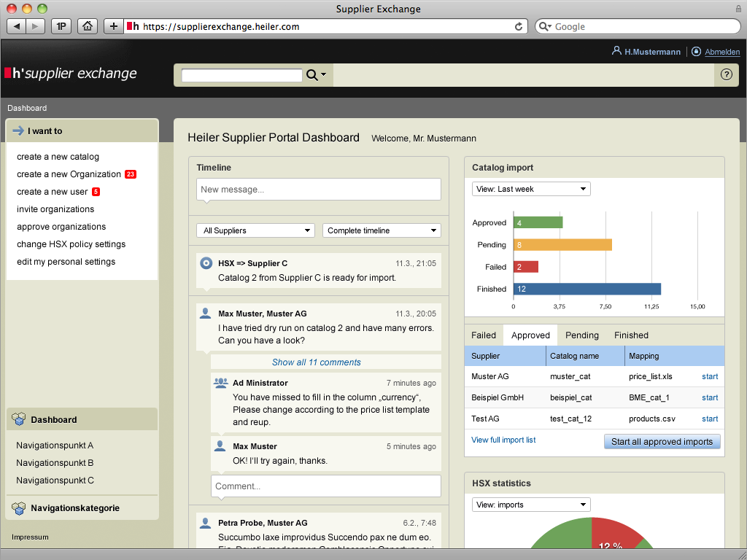
Task: Click the red 5 badge on new user
Action: (96, 192)
